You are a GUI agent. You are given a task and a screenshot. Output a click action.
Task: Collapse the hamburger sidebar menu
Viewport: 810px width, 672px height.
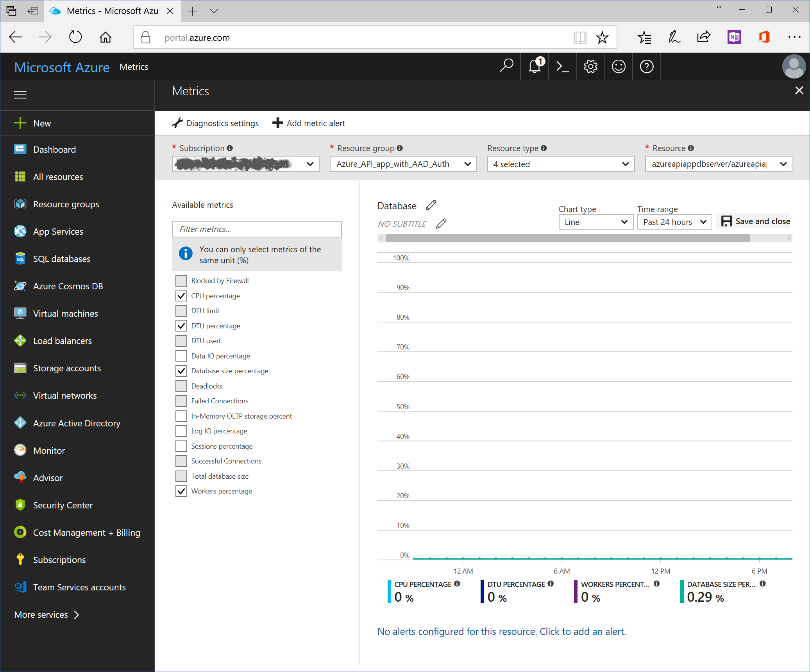point(20,95)
